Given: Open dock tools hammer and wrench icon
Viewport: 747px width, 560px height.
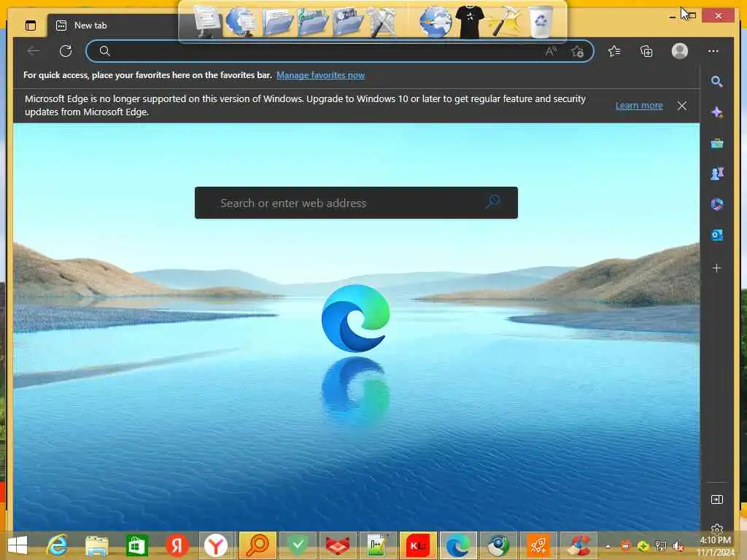Looking at the screenshot, I should tap(382, 22).
